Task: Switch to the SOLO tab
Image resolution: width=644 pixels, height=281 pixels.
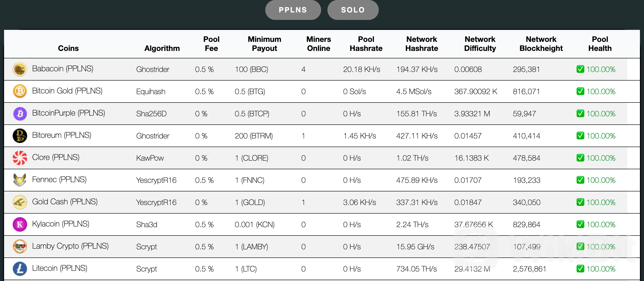Action: (x=353, y=10)
